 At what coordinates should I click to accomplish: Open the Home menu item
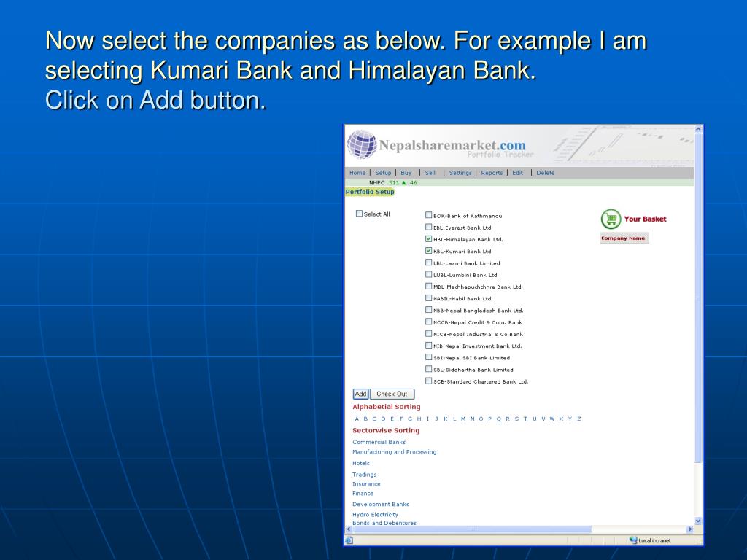(x=357, y=173)
